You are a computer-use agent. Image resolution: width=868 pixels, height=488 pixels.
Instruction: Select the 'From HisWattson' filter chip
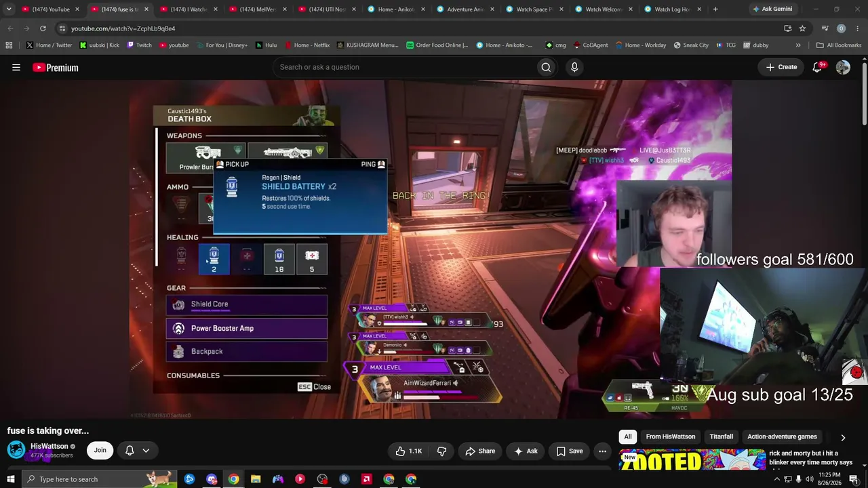coord(670,437)
